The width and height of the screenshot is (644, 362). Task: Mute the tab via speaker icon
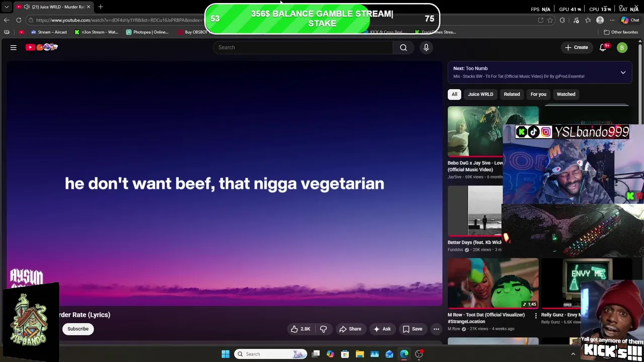tap(26, 7)
